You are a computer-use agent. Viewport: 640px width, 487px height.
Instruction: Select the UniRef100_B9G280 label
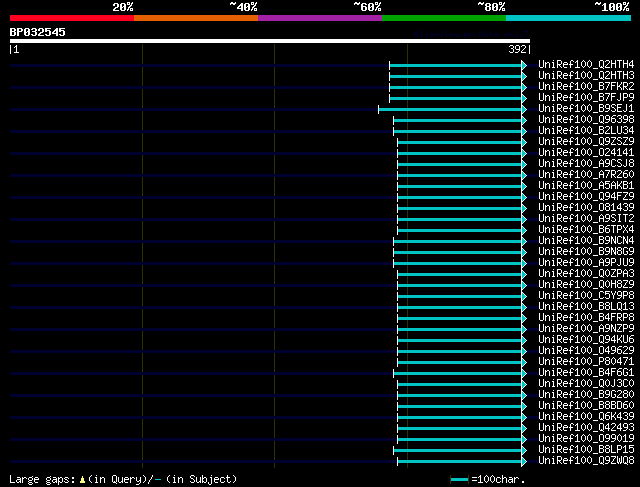coord(586,395)
